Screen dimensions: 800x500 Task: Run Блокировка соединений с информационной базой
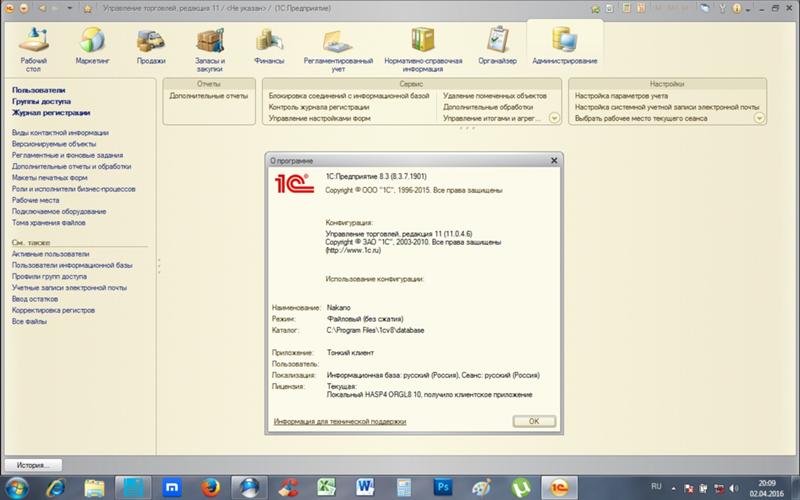pos(349,95)
